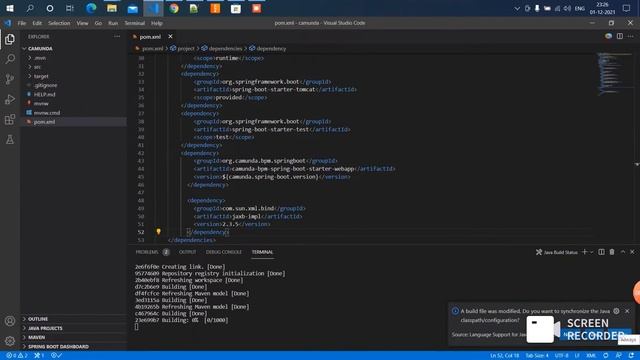Open editor More Actions ellipsis menu
This screenshot has width=640, height=360.
[x=631, y=36]
